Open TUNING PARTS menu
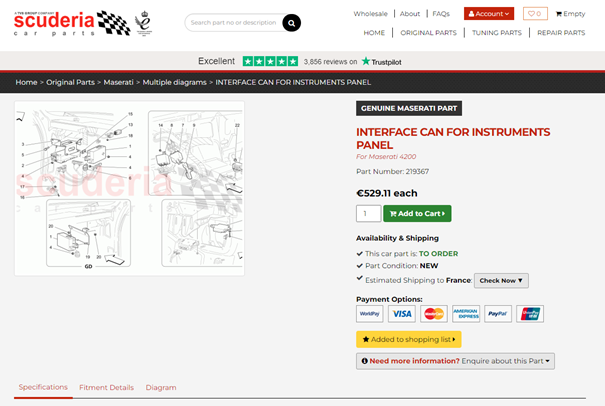 [x=497, y=33]
